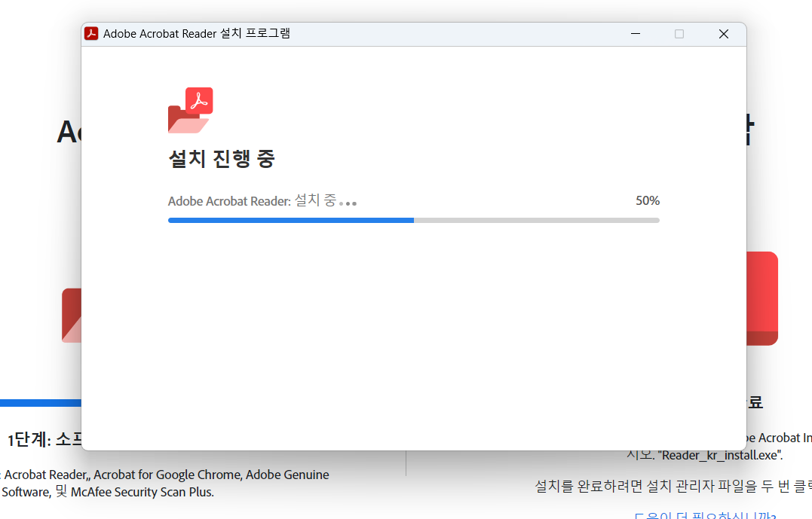The image size is (812, 519).
Task: Click 'McAfee Security Scan Plus' text on webpage
Action: (142, 492)
